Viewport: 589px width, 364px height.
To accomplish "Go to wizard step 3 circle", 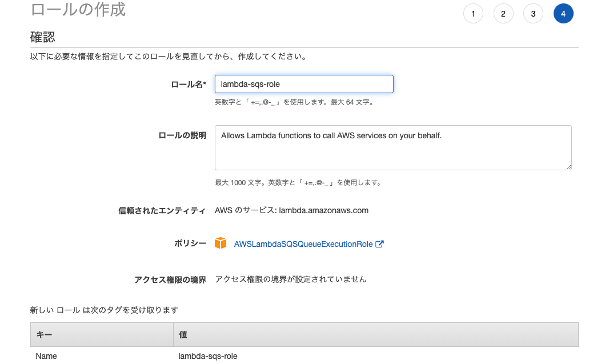I will pyautogui.click(x=533, y=14).
